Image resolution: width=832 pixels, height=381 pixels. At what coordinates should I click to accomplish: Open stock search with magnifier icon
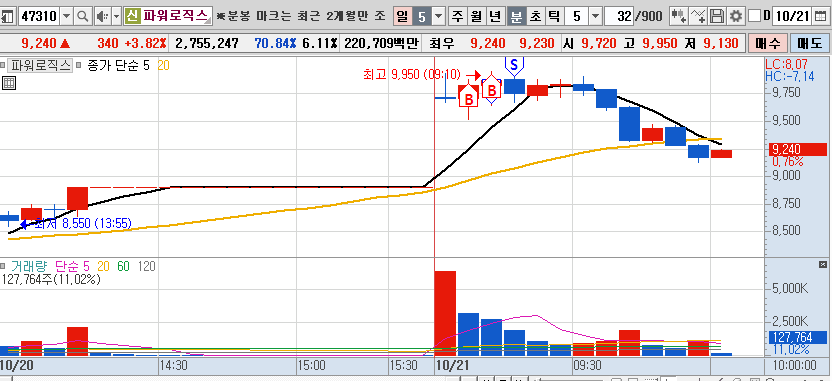coord(82,16)
